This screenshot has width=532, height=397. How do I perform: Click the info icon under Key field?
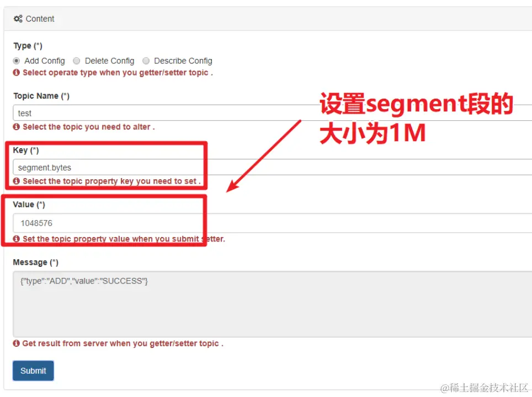(17, 181)
